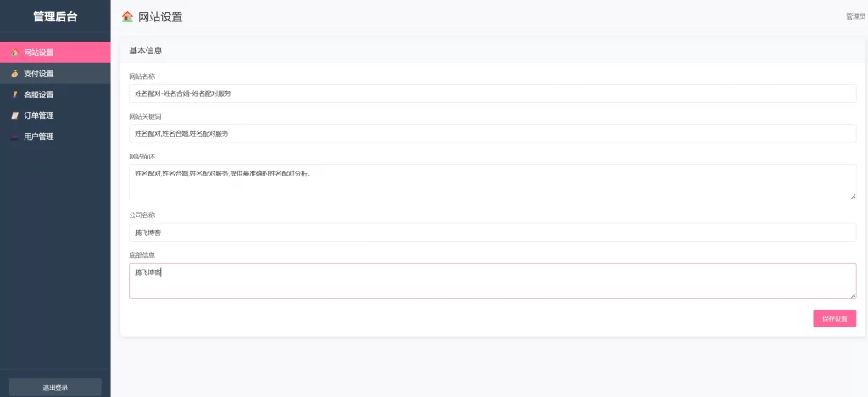Focus the 网站名称 input field
This screenshot has width=868, height=397.
[x=492, y=93]
